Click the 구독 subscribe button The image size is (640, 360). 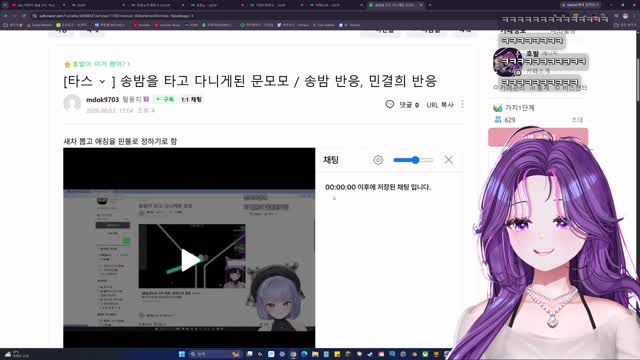click(165, 99)
